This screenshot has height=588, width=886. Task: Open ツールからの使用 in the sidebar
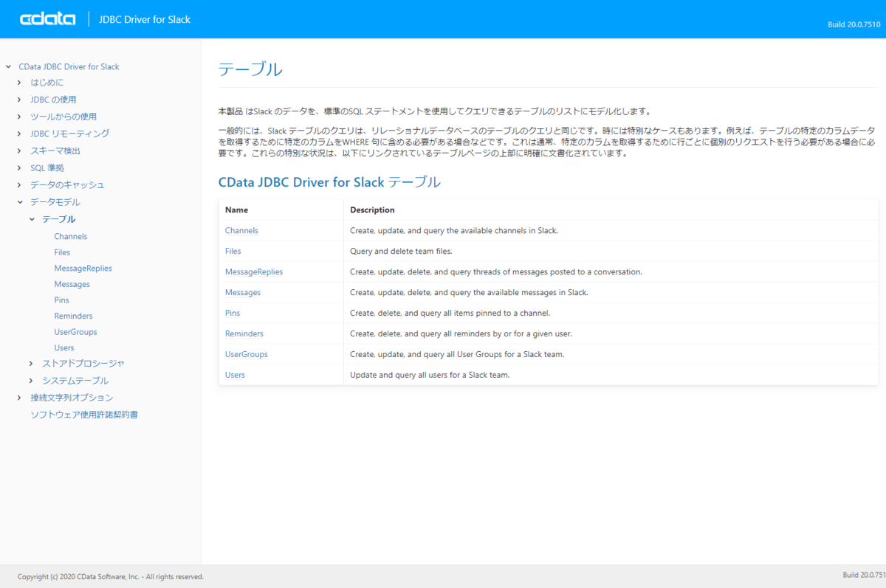tap(63, 117)
